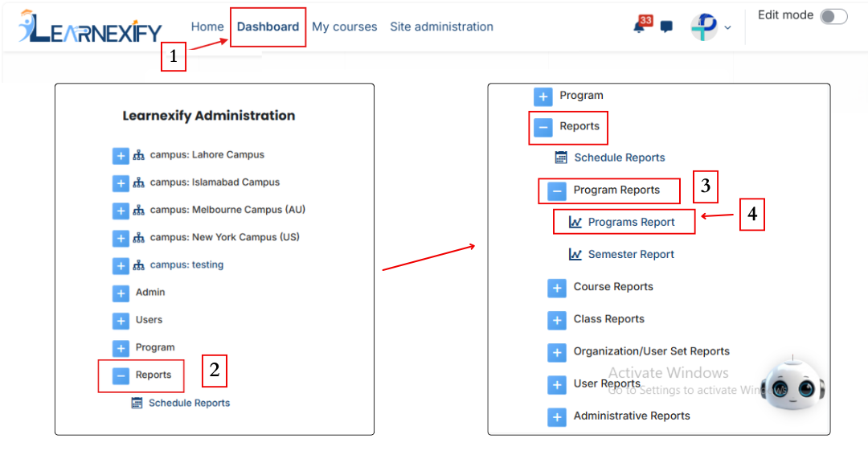
Task: Open the user menu dropdown arrow
Action: click(x=728, y=27)
